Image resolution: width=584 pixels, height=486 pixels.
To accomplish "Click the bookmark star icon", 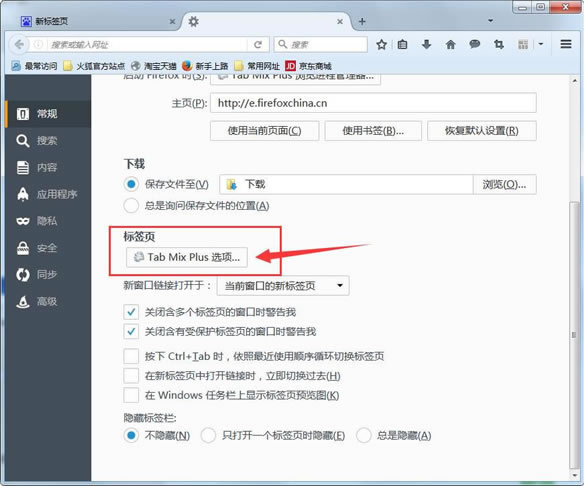I will 381,45.
